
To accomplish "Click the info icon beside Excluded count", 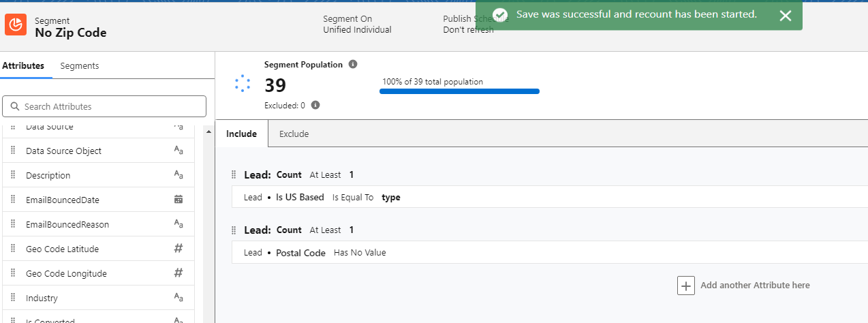I will point(315,106).
